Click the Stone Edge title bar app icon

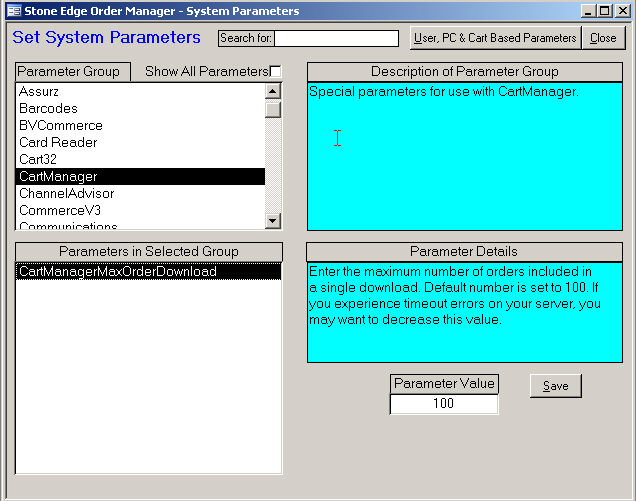tap(14, 11)
